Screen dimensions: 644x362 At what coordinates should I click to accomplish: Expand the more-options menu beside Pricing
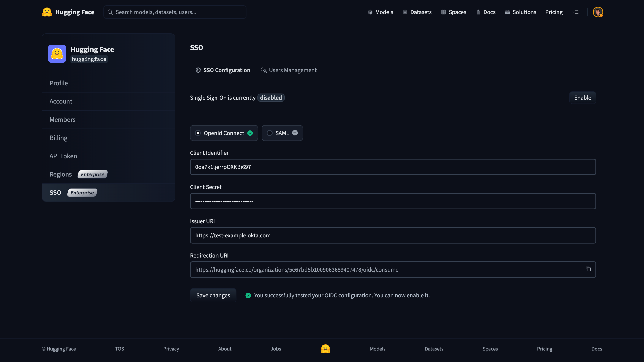575,12
